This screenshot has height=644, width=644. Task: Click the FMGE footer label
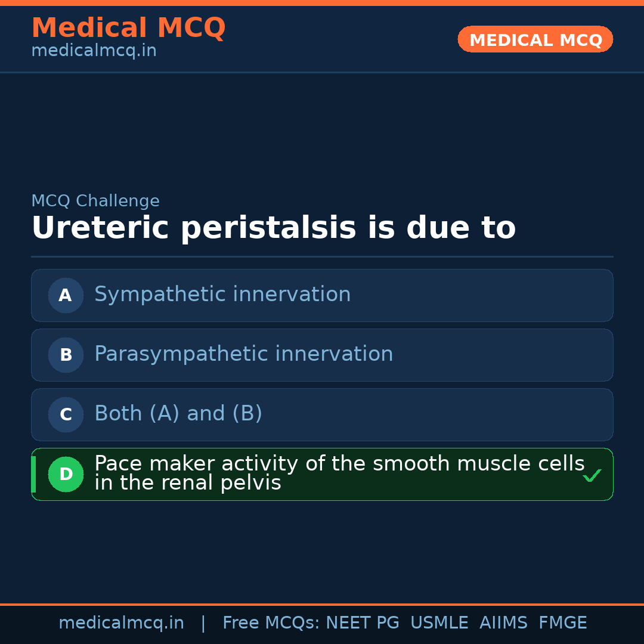click(x=563, y=623)
